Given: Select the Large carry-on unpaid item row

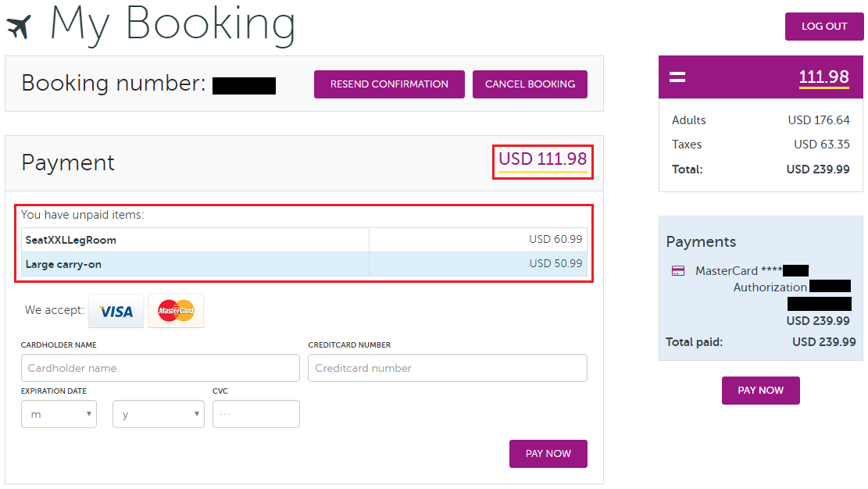Looking at the screenshot, I should (303, 264).
